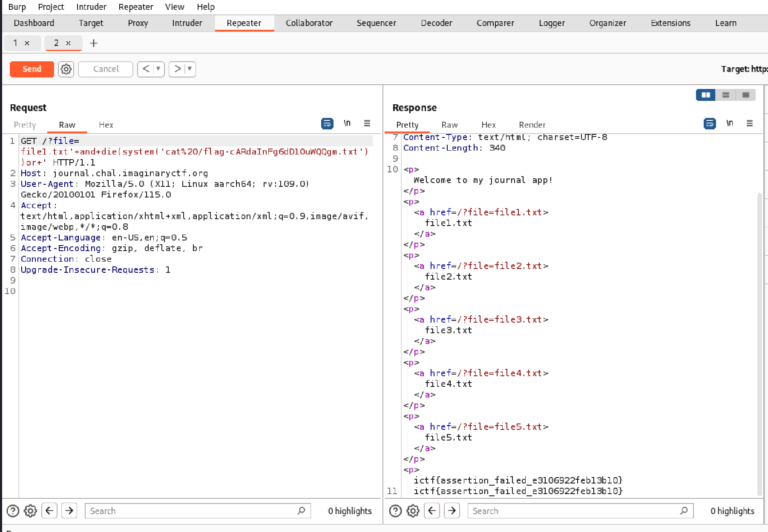This screenshot has width=768, height=532.
Task: Select Repeater tab 1
Action: 15,43
